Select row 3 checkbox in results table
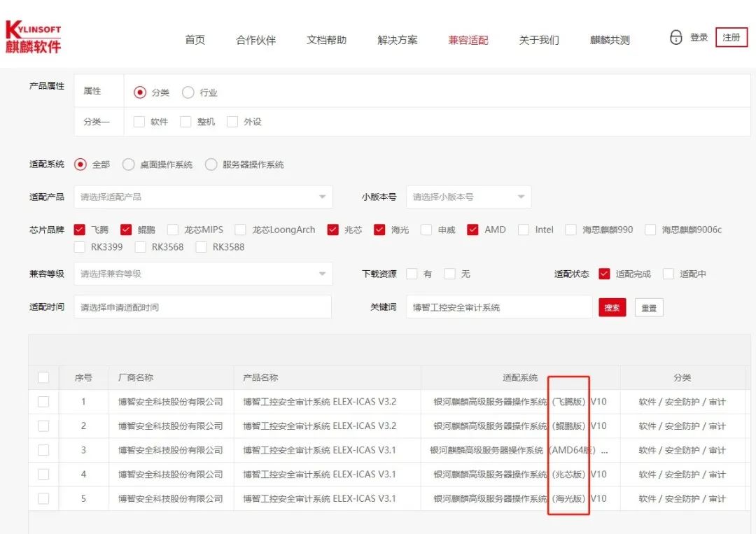 point(43,450)
